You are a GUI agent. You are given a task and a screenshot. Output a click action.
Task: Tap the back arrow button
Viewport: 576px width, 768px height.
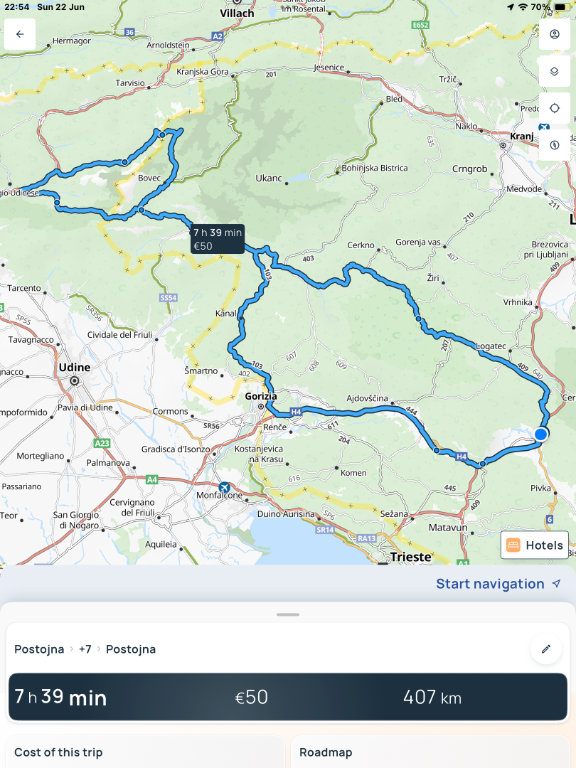20,34
